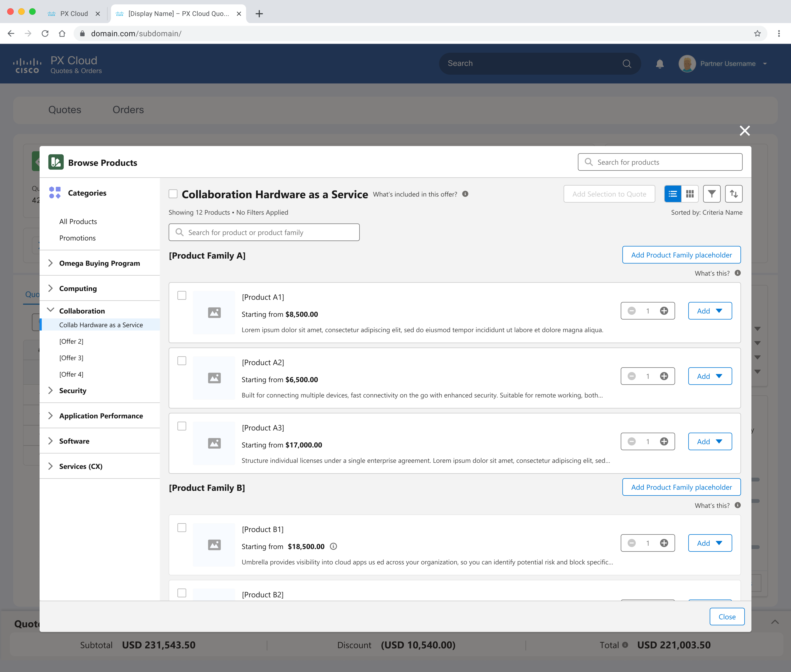
Task: Select Promotions in Categories list
Action: pyautogui.click(x=77, y=238)
